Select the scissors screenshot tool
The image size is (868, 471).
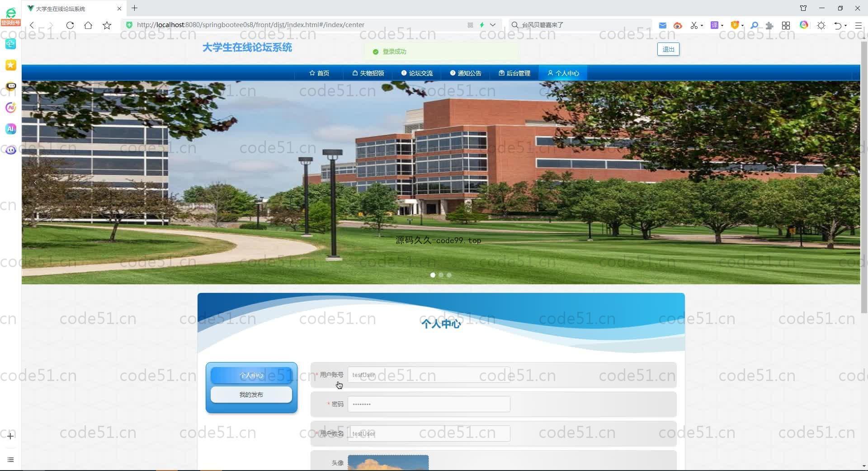[694, 25]
